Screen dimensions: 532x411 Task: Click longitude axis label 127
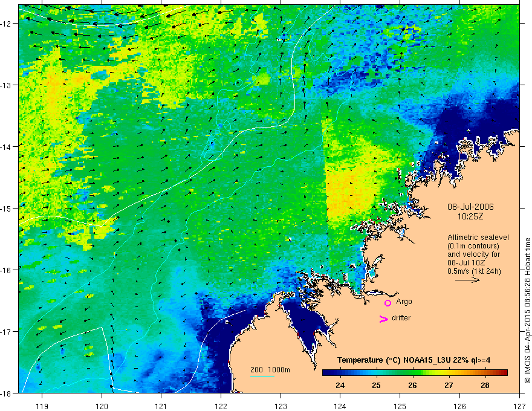519,406
